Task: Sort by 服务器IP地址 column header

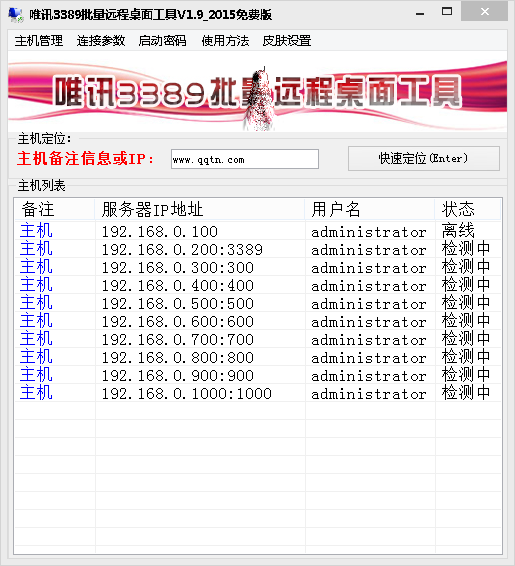Action: (x=200, y=209)
